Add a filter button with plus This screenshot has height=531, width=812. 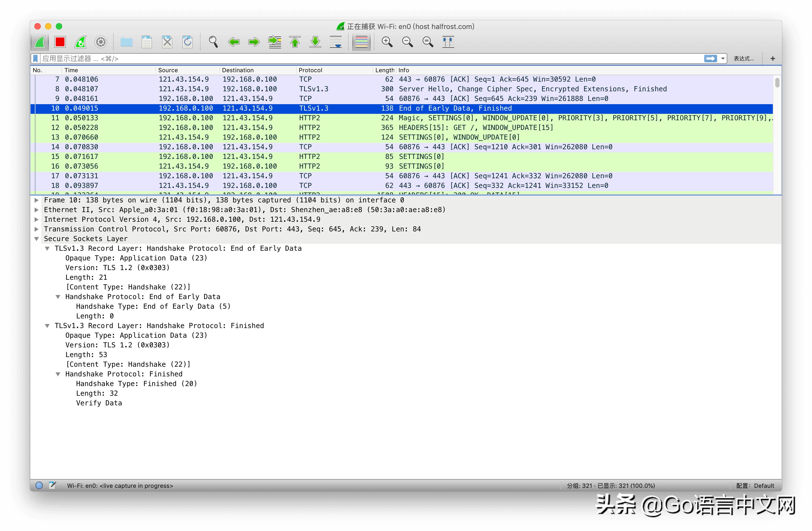tap(773, 59)
